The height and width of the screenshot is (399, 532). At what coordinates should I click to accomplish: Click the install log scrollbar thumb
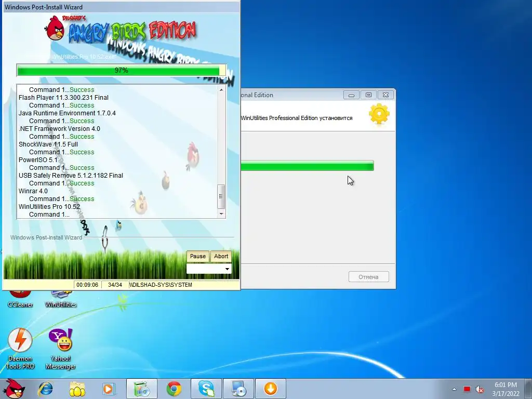pos(221,196)
